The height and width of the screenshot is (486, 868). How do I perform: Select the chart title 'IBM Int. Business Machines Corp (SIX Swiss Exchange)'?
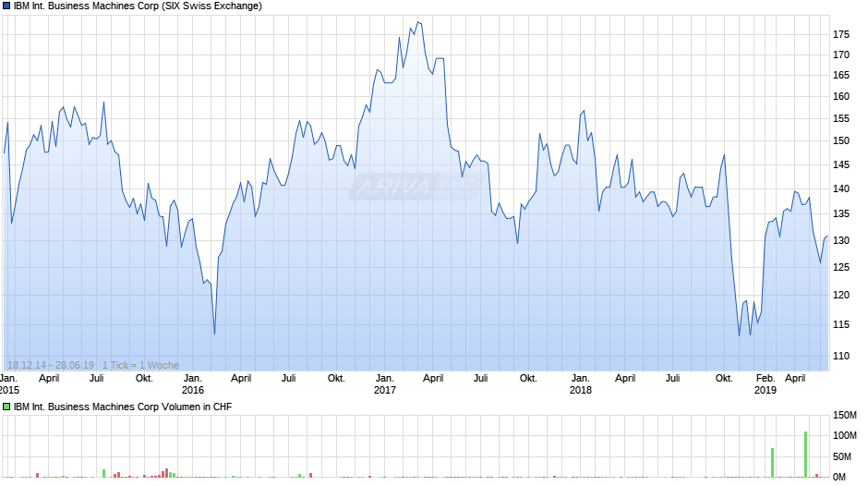coord(138,6)
